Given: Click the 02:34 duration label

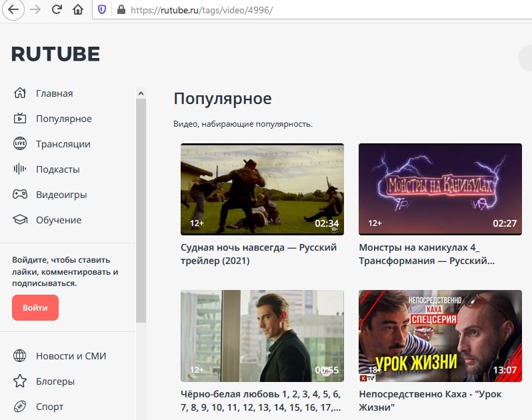Looking at the screenshot, I should click(327, 223).
